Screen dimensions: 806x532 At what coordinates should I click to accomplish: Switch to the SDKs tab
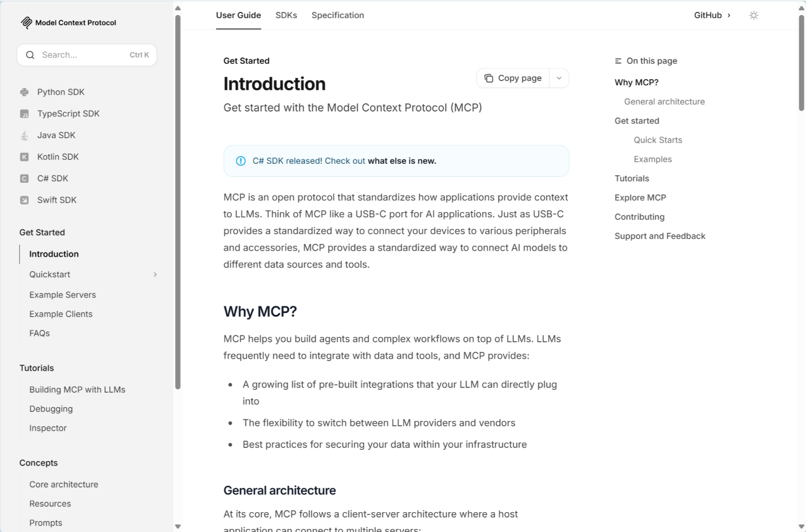click(286, 16)
